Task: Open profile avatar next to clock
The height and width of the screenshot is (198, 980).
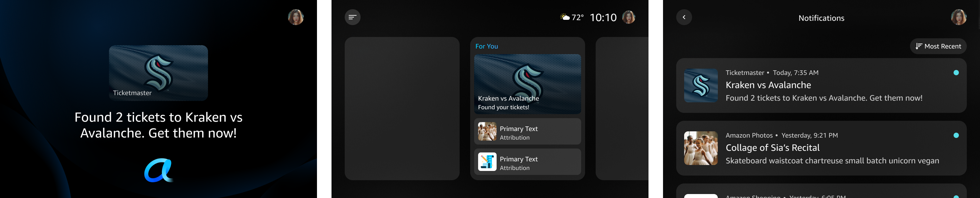Action: click(628, 17)
